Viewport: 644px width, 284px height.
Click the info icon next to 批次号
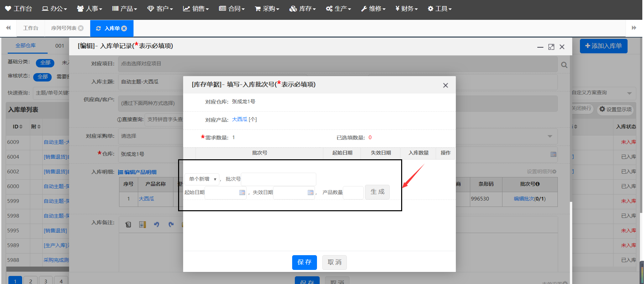pos(537,184)
